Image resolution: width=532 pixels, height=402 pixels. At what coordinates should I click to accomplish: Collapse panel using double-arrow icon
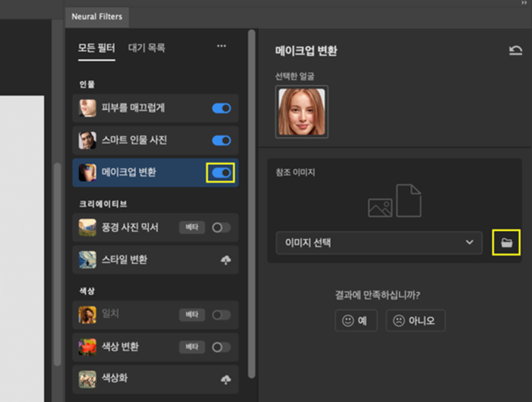pyautogui.click(x=524, y=3)
